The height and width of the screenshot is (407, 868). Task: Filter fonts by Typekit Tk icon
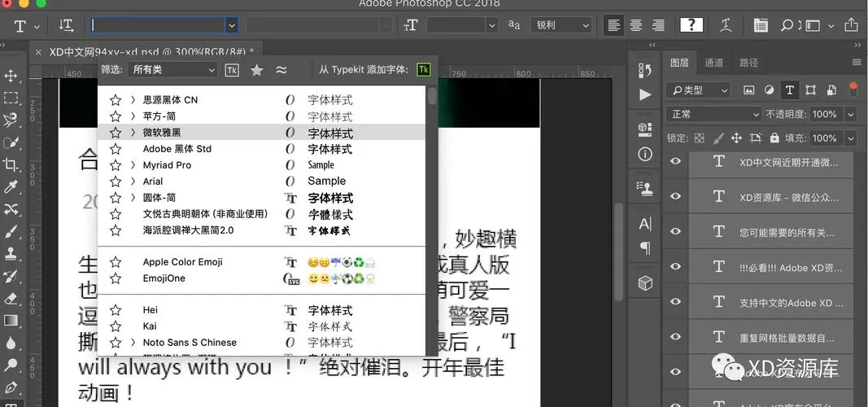[232, 70]
